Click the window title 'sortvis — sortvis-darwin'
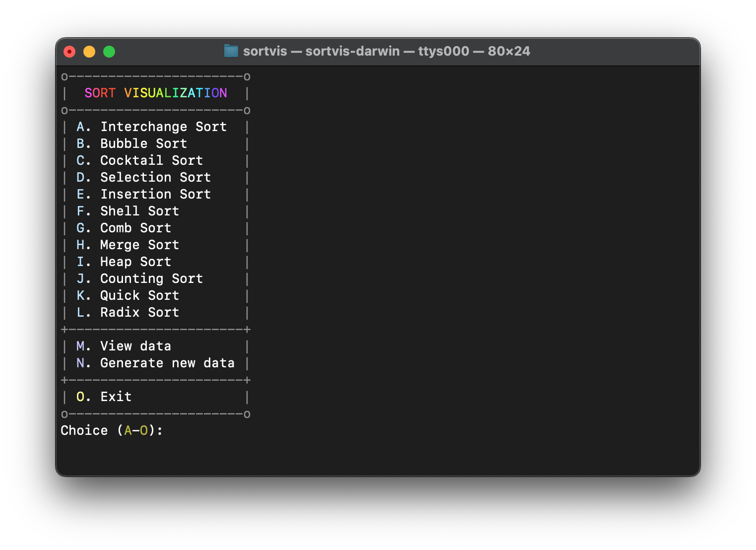The width and height of the screenshot is (756, 550). [x=321, y=51]
